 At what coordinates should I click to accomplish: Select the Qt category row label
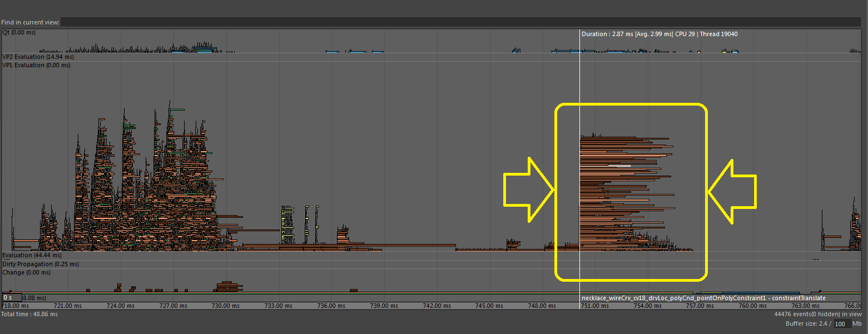click(x=19, y=33)
